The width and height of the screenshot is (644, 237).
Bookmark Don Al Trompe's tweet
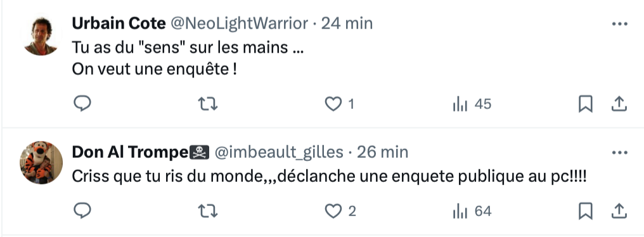coord(585,211)
